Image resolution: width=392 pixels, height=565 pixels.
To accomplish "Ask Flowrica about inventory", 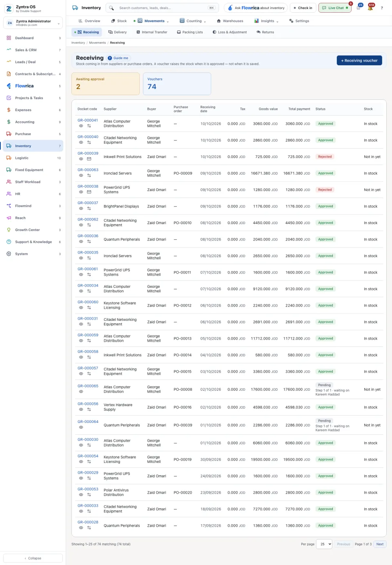I will click(256, 8).
